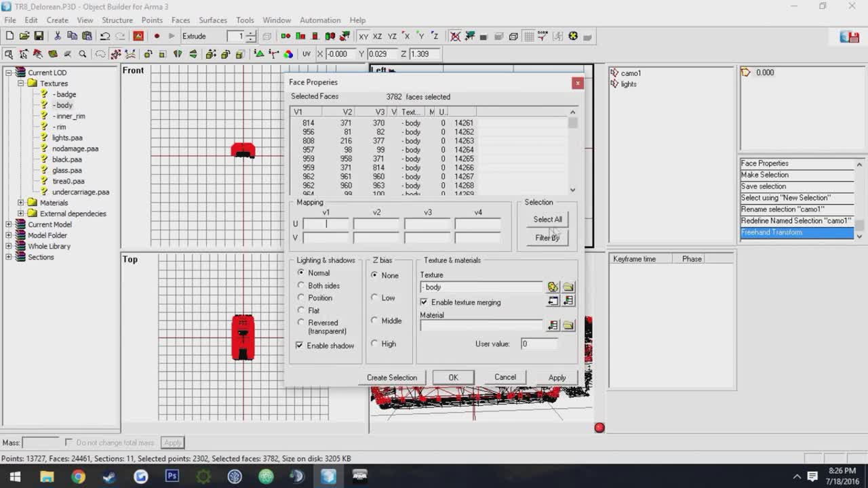Image resolution: width=868 pixels, height=488 pixels.
Task: Open the UV editor via the UV toolbar icon
Action: (x=307, y=52)
